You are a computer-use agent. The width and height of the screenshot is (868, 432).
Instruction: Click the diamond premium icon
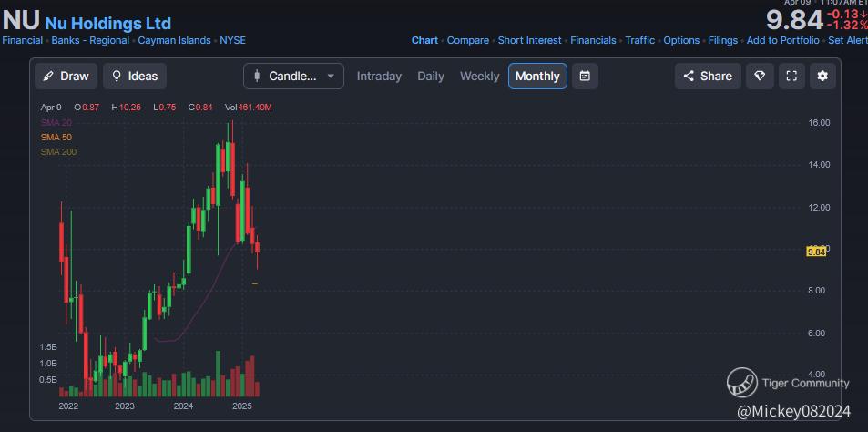coord(760,77)
